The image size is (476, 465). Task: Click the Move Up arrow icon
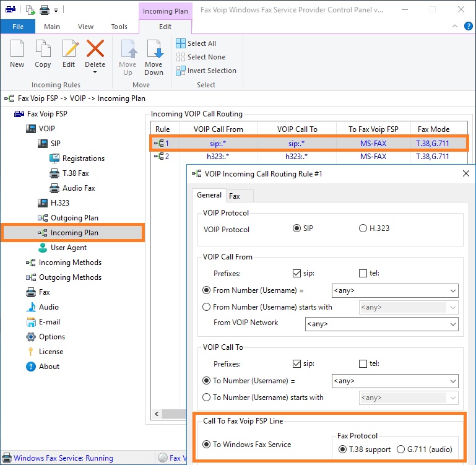pos(129,48)
